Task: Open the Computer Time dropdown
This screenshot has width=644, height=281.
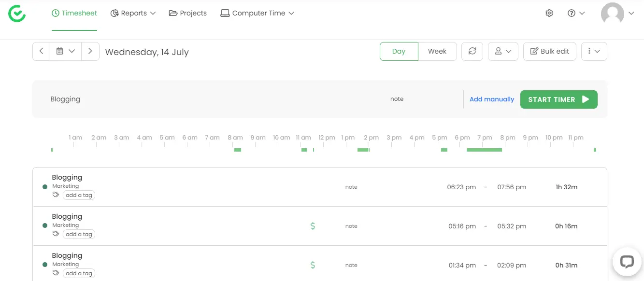Action: tap(258, 13)
